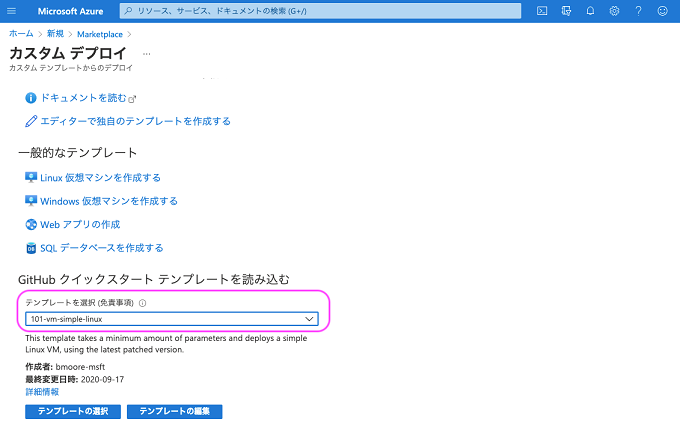The height and width of the screenshot is (428, 680).
Task: Open the hamburger portal menu
Action: point(12,11)
